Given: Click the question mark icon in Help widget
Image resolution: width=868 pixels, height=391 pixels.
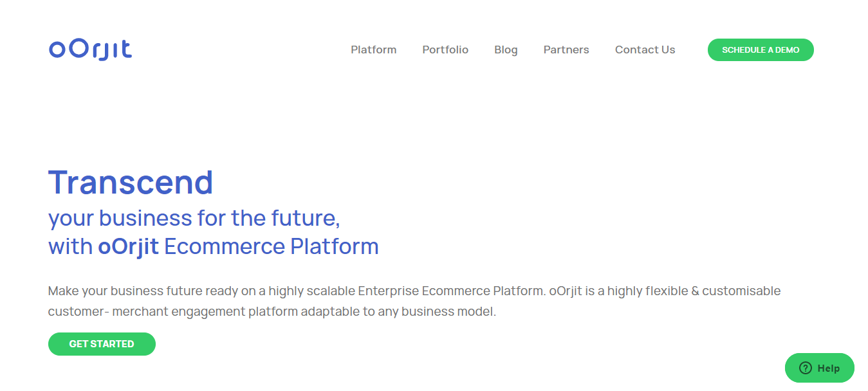Looking at the screenshot, I should (805, 368).
